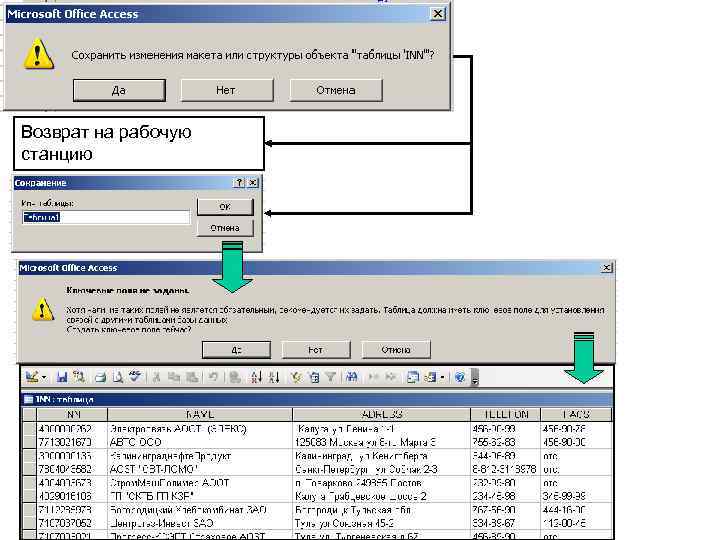Select the TELEFON column header

click(506, 415)
